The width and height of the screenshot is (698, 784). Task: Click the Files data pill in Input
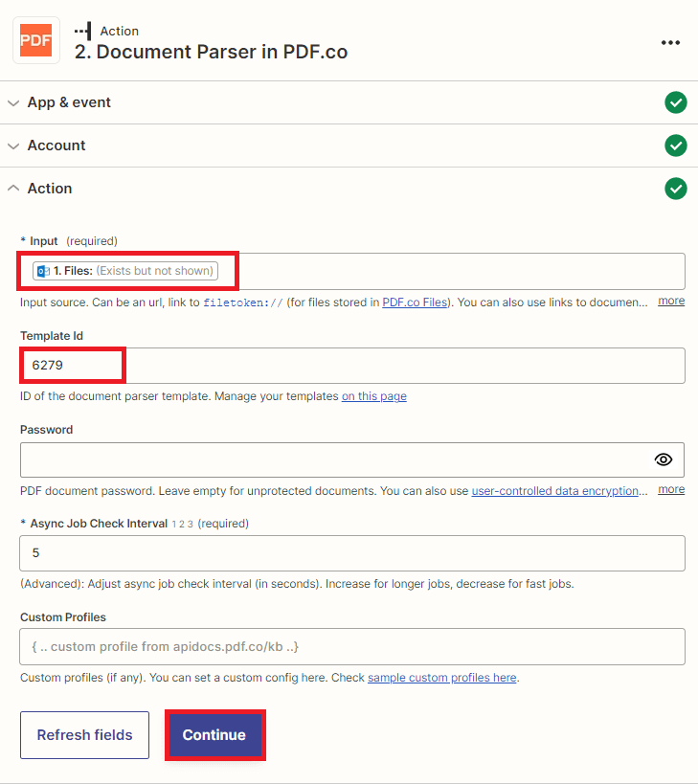(125, 271)
